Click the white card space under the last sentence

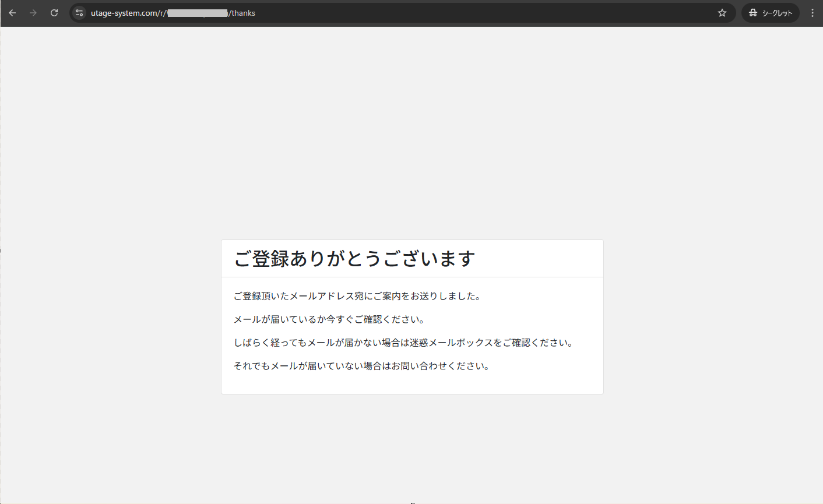412,383
